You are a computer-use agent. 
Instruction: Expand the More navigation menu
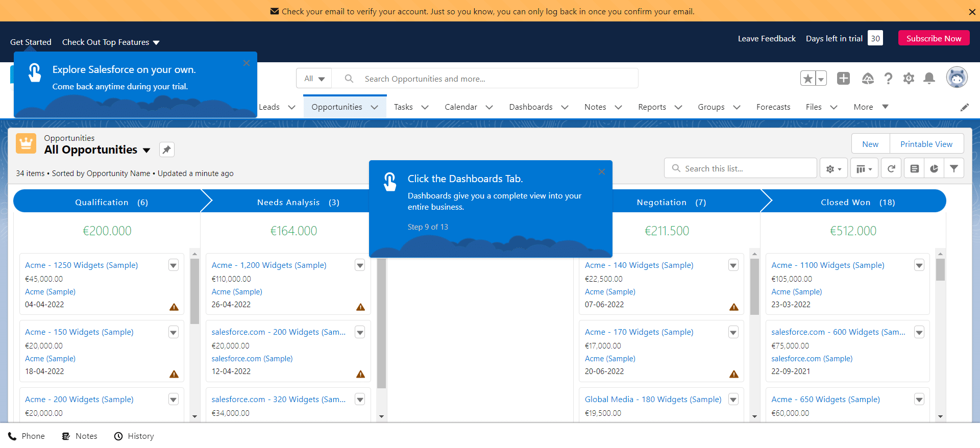click(x=871, y=107)
